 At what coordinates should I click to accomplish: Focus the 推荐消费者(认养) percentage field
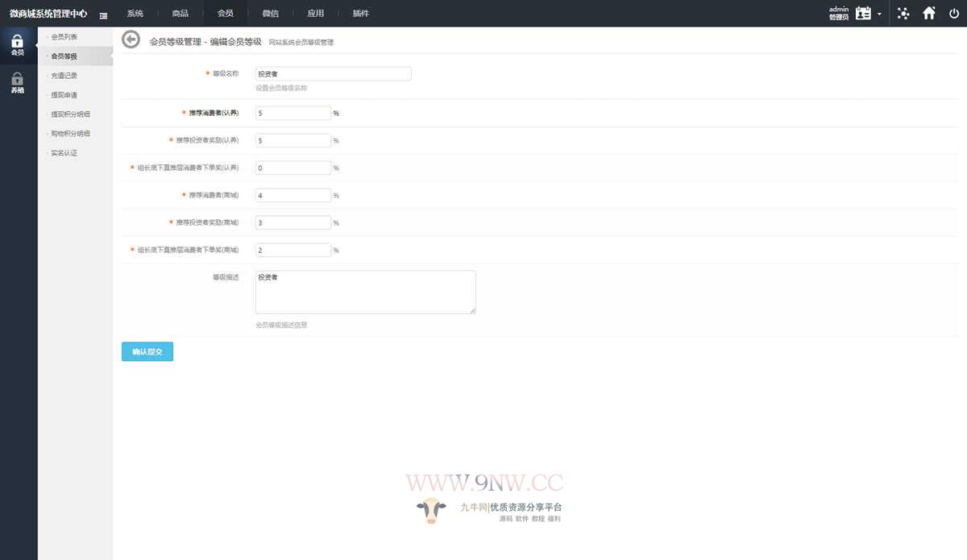pos(293,113)
